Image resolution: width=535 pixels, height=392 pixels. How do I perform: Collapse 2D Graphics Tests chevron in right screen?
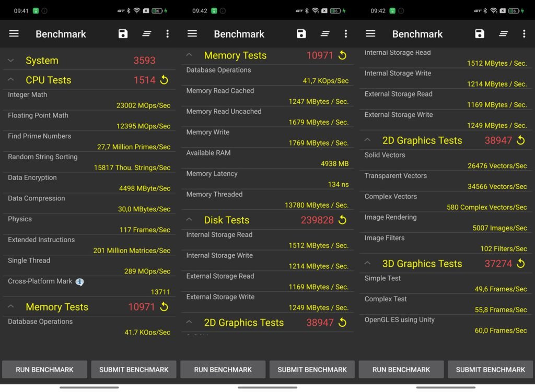pos(367,140)
